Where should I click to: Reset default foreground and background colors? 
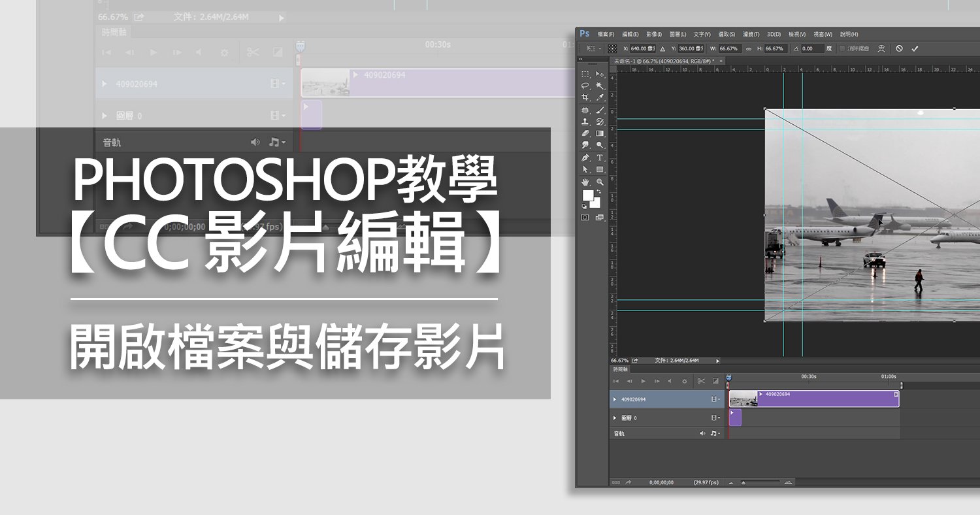584,206
